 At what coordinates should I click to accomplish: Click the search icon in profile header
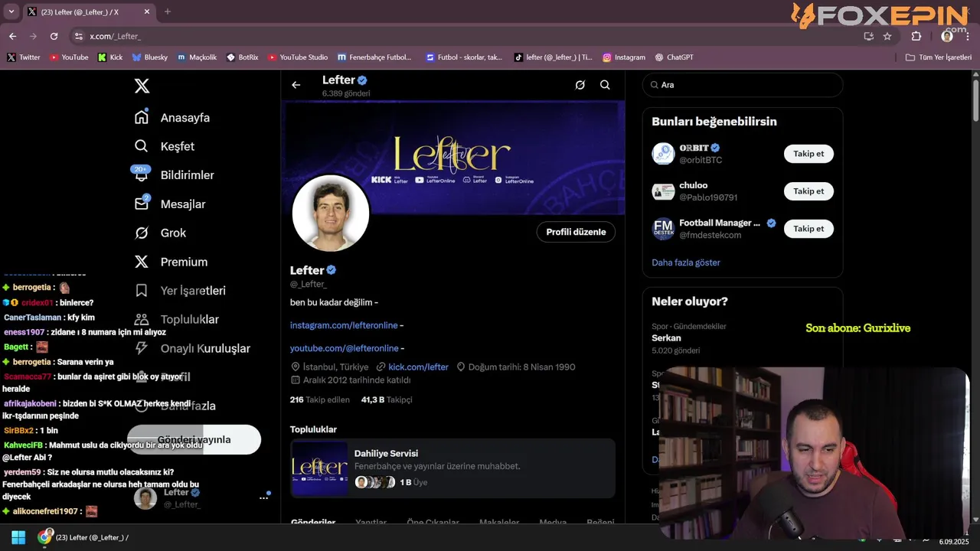(x=605, y=85)
